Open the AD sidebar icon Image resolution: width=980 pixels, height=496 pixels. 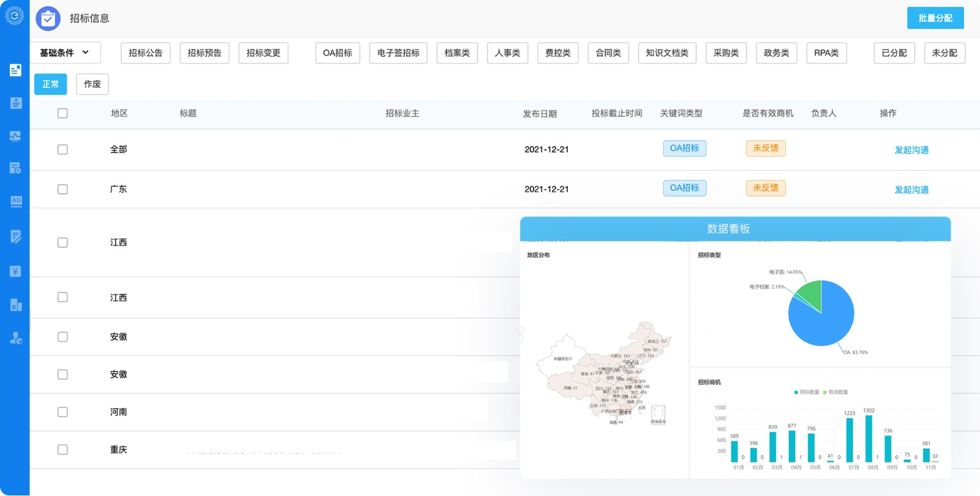click(x=15, y=201)
